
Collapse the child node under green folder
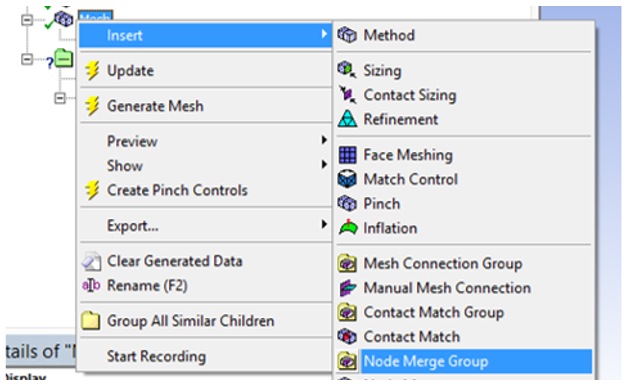(x=60, y=98)
